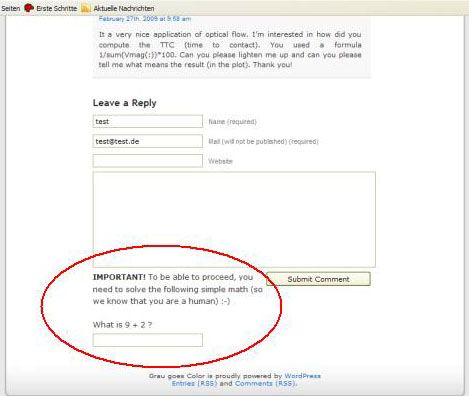Open the Erste Schritte bookmark label
Image resolution: width=469 pixels, height=396 pixels.
click(57, 9)
